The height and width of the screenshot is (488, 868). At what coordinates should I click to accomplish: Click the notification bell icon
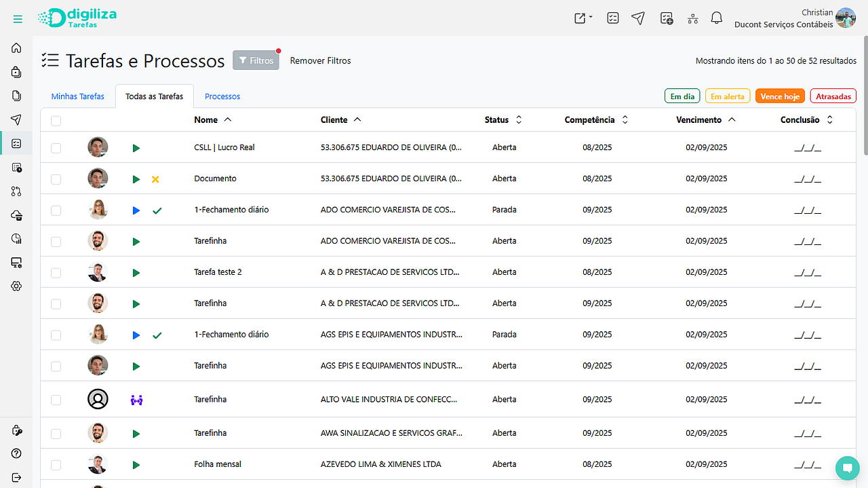[x=716, y=18]
